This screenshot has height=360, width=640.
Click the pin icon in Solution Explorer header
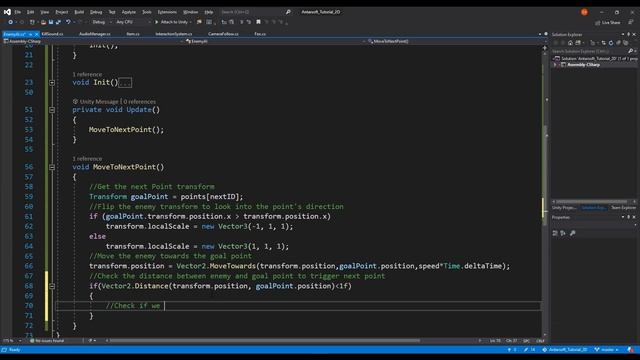[x=629, y=34]
